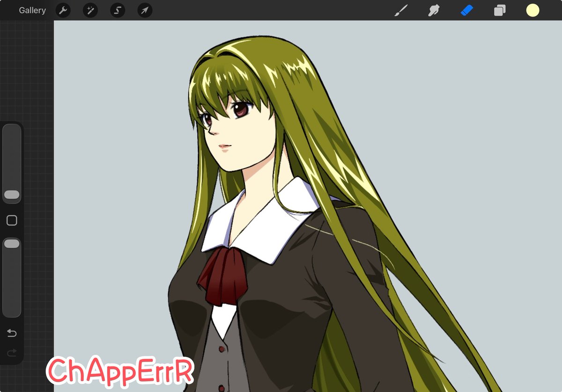This screenshot has height=392, width=562.
Task: Tap the square Modify button on sidebar
Action: pos(12,221)
